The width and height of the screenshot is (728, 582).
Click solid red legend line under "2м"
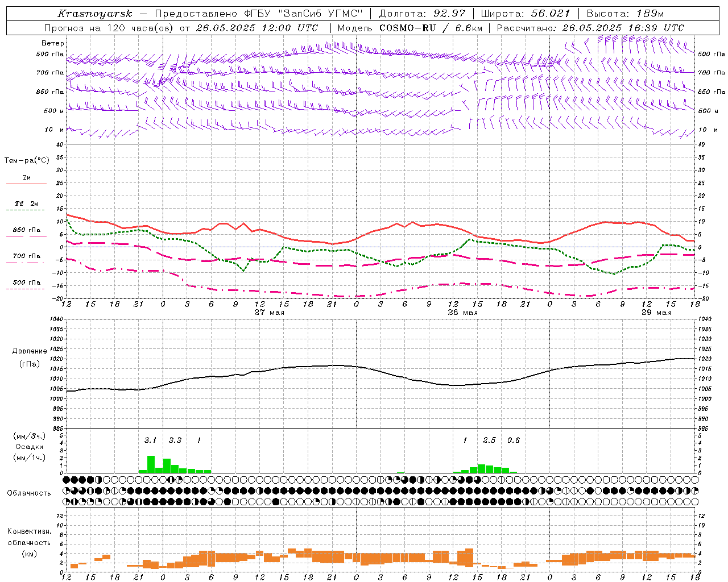(x=26, y=184)
